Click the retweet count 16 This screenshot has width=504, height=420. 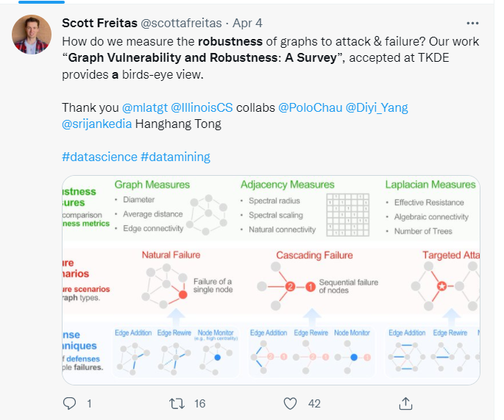point(199,403)
